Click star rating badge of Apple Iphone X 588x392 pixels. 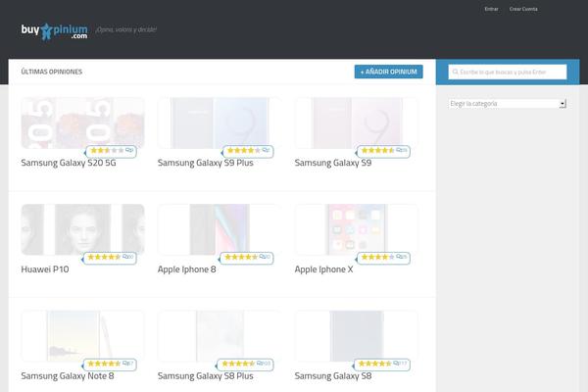(x=383, y=258)
